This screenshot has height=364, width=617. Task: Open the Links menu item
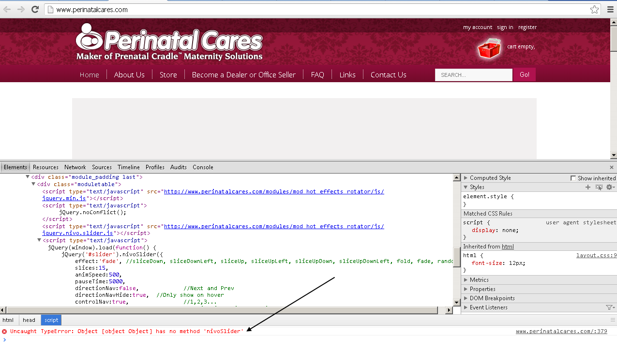[347, 75]
